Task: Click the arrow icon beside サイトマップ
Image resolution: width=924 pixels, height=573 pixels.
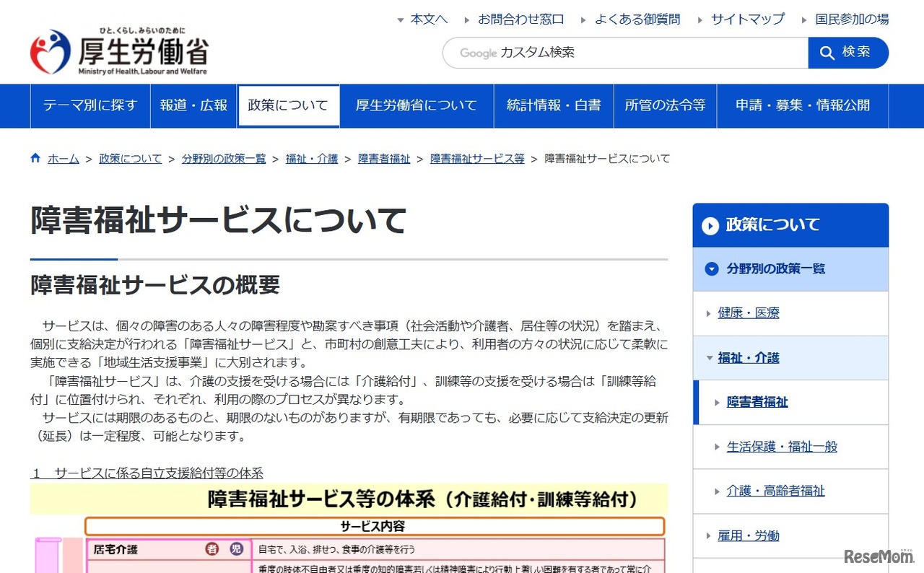Action: click(x=699, y=19)
